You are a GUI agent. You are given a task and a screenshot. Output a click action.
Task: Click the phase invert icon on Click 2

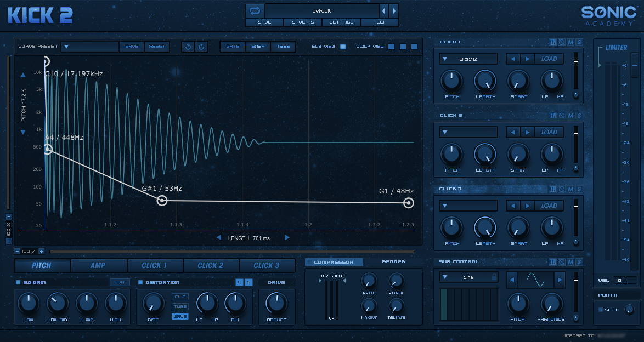pos(562,116)
